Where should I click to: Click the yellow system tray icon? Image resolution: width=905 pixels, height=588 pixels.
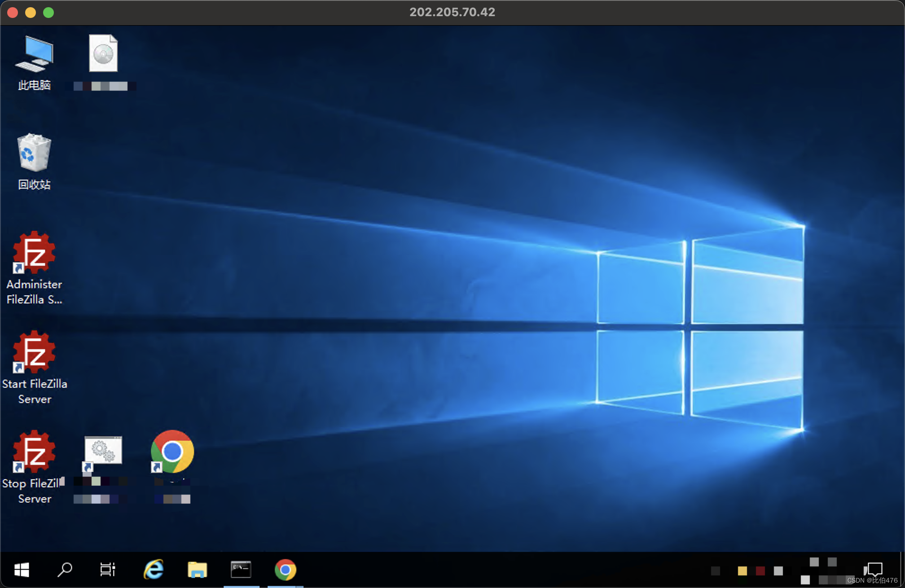tap(742, 570)
